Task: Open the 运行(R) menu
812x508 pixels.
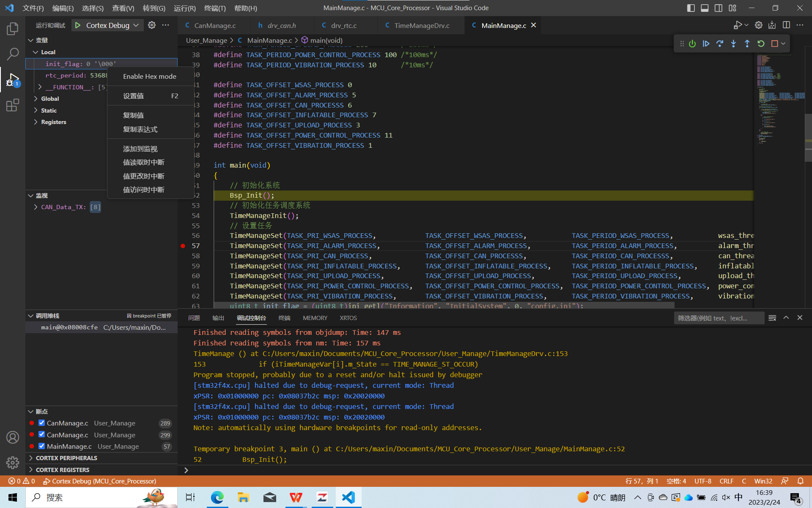Action: tap(184, 8)
